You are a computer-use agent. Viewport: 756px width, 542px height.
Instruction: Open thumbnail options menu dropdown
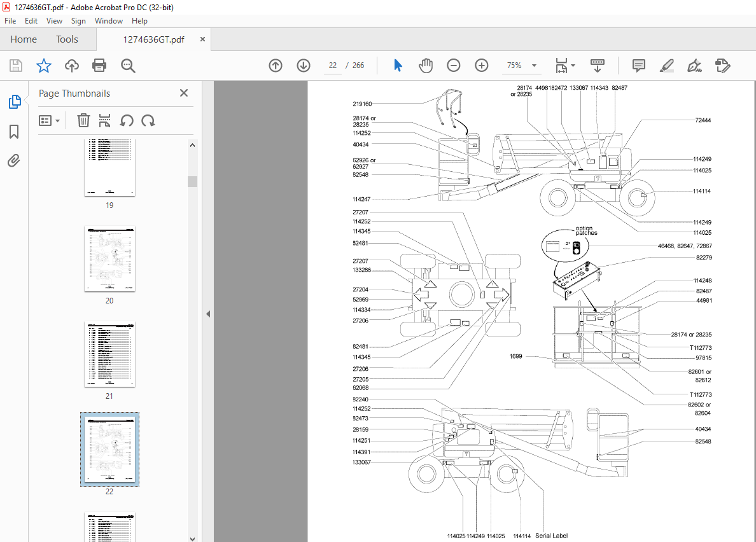click(49, 120)
